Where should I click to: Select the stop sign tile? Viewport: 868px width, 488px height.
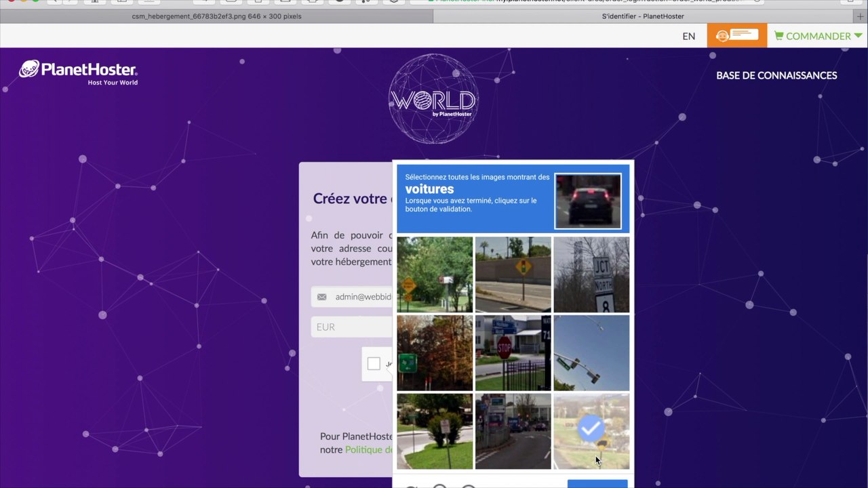(513, 353)
